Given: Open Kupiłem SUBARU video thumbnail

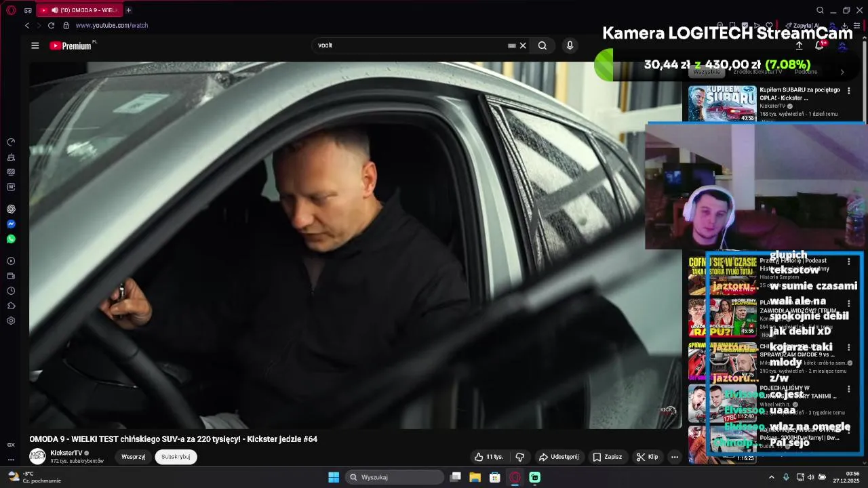Looking at the screenshot, I should 722,104.
